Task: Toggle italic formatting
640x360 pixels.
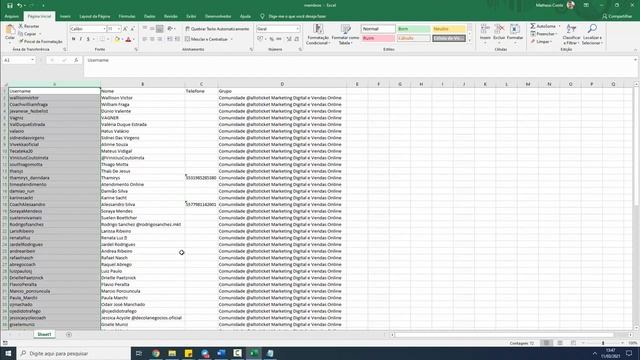Action: click(81, 39)
